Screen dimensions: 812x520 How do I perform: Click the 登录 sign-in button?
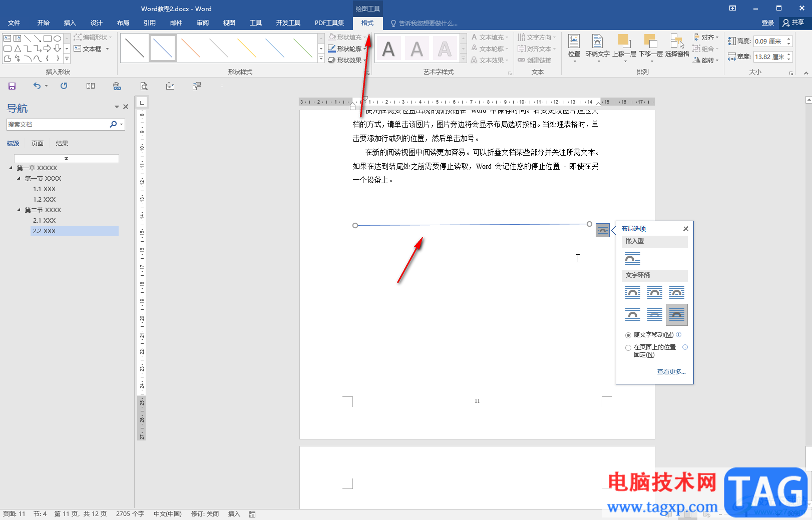pyautogui.click(x=768, y=23)
